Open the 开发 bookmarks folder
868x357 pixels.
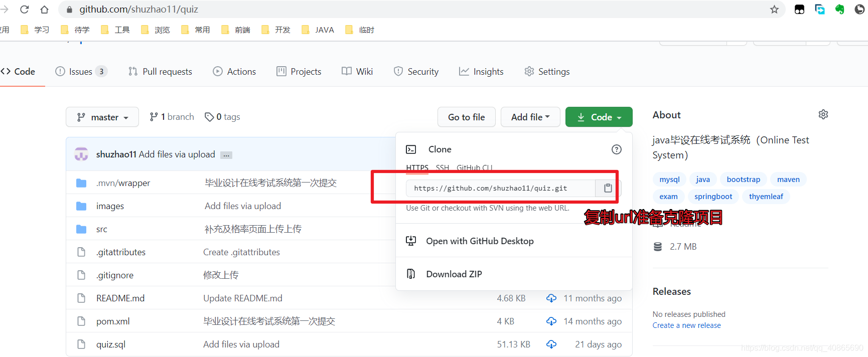[x=276, y=30]
